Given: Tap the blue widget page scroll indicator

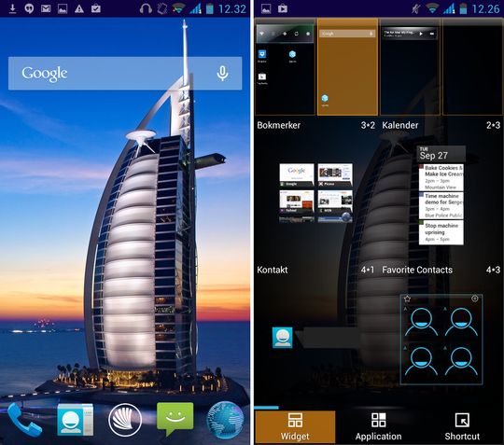Looking at the screenshot, I should (266, 408).
